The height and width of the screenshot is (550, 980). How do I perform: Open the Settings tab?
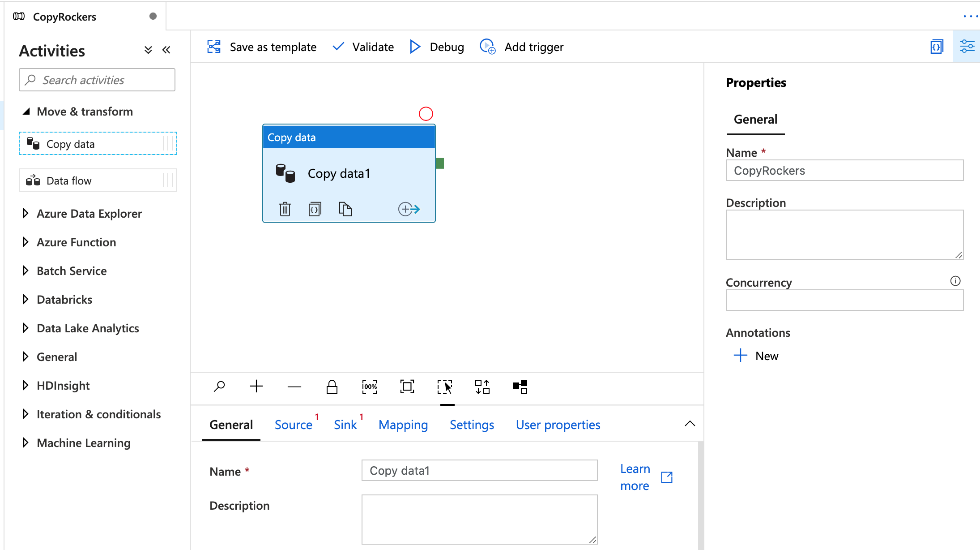(472, 425)
